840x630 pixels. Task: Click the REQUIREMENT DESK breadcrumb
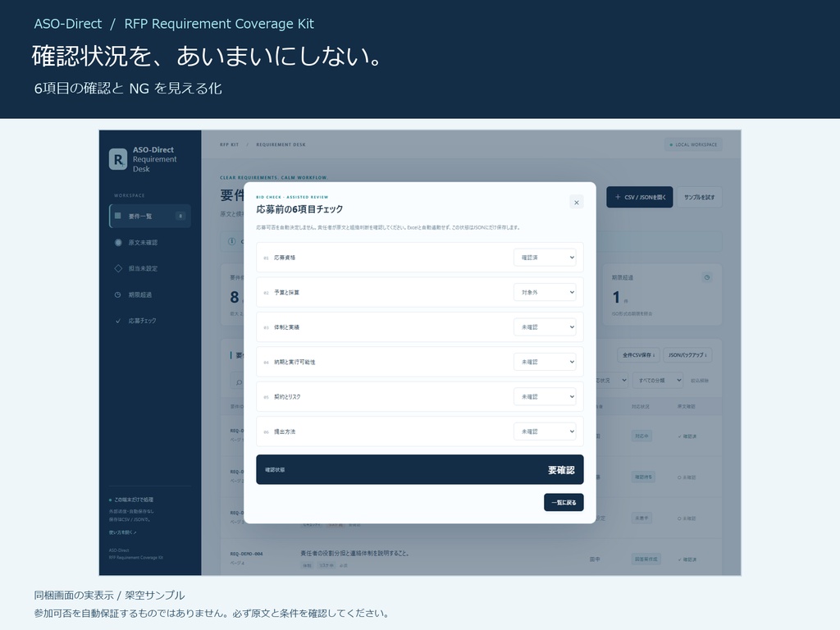[281, 144]
